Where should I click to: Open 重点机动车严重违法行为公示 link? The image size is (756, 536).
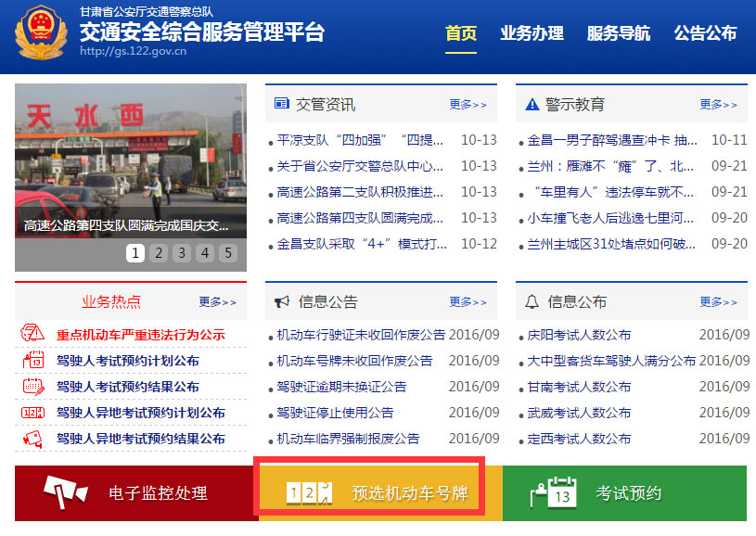140,335
